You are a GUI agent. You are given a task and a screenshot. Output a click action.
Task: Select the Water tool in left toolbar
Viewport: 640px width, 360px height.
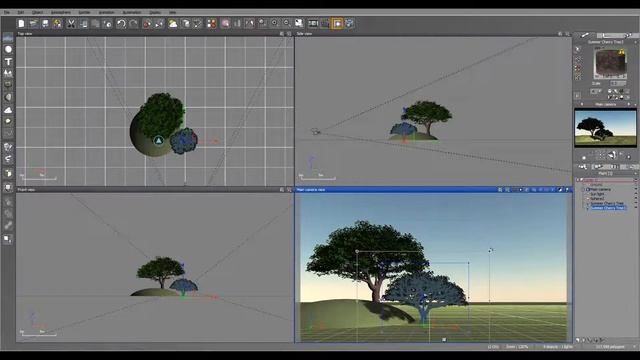point(8,38)
